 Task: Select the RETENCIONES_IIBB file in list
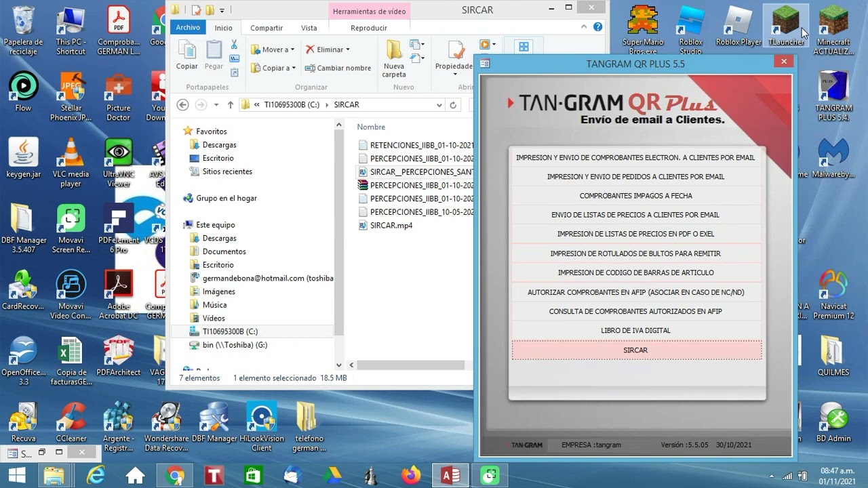(416, 145)
